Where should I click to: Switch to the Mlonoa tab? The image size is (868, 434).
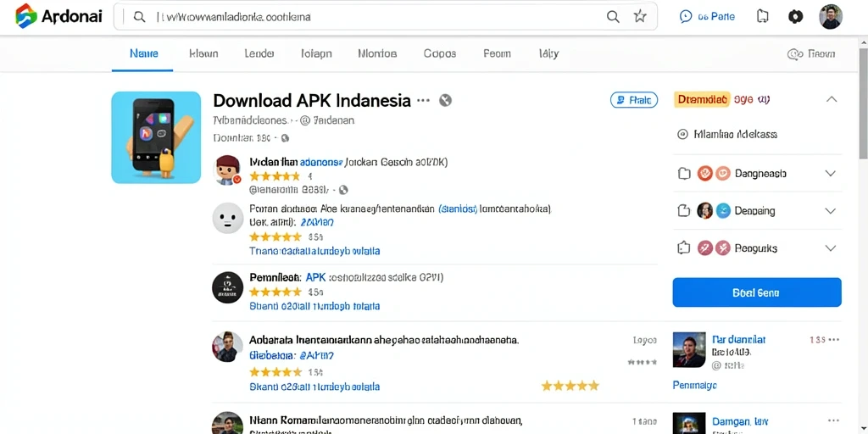pyautogui.click(x=377, y=53)
